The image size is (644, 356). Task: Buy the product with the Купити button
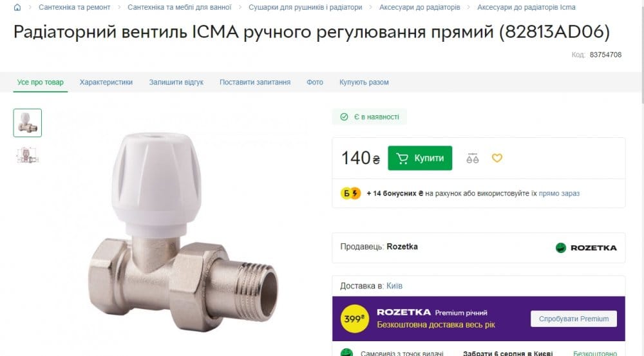point(420,158)
